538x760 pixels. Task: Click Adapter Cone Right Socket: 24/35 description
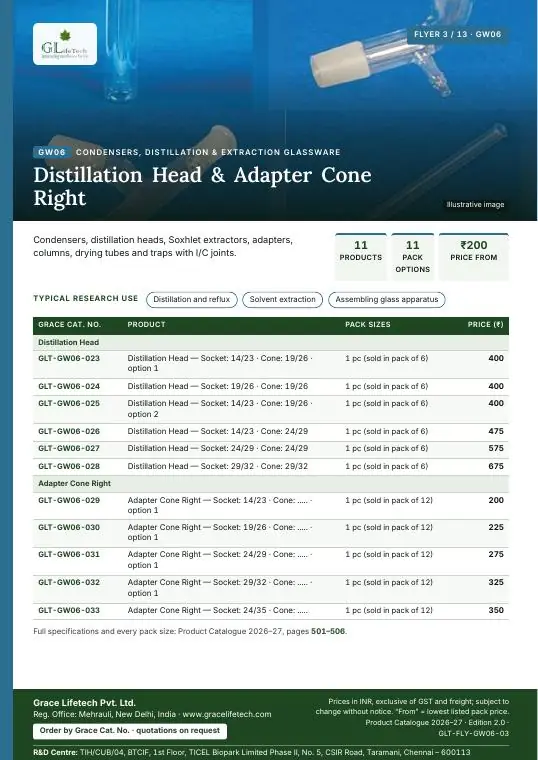pyautogui.click(x=218, y=610)
